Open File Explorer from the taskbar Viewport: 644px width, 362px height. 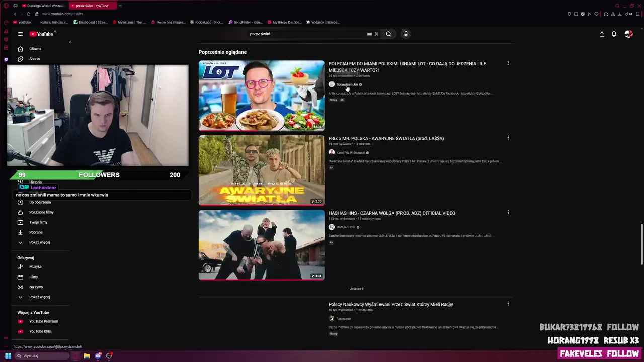pyautogui.click(x=87, y=356)
